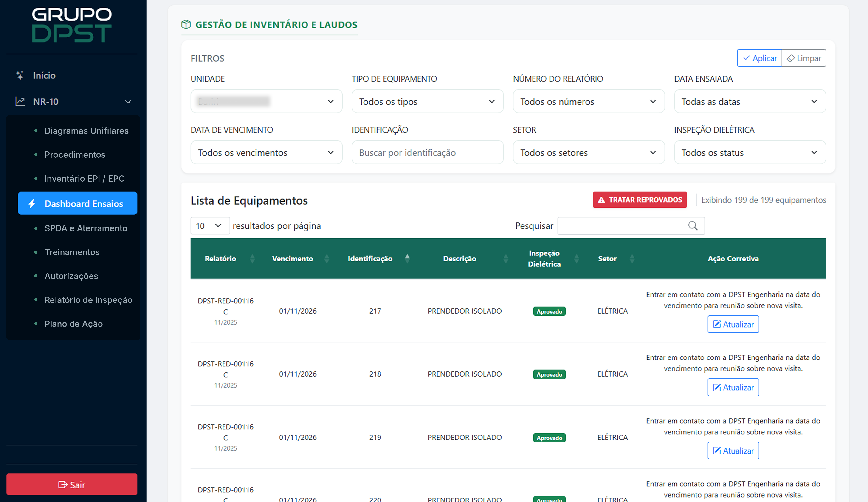Screen dimensions: 868x502
Task: Click the lightning icon on Dashboard Ensaios
Action: (32, 203)
